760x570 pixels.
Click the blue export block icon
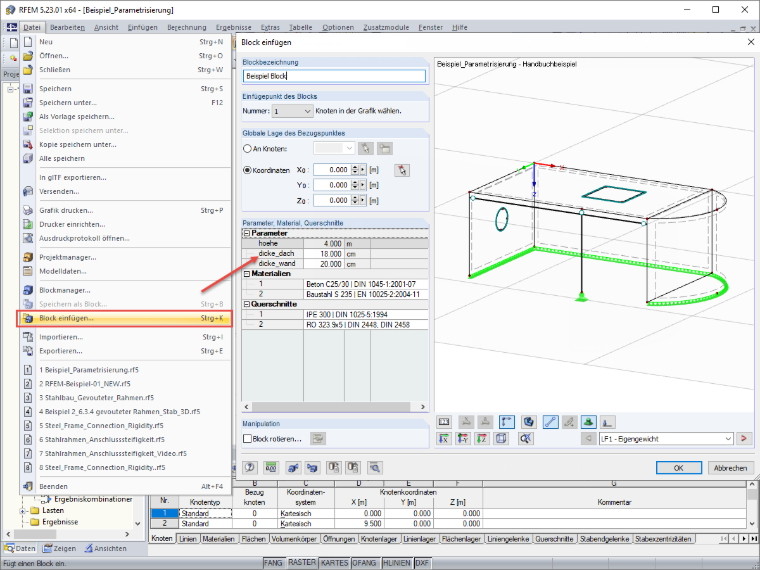coord(292,467)
